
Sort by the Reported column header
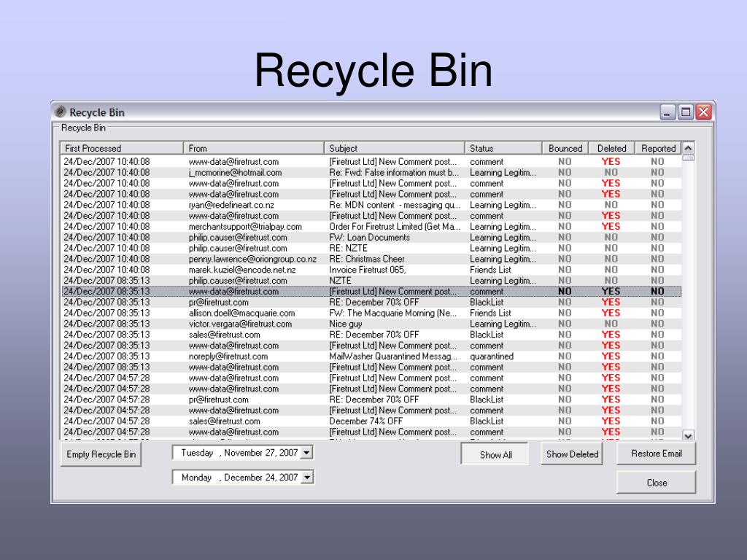point(659,148)
